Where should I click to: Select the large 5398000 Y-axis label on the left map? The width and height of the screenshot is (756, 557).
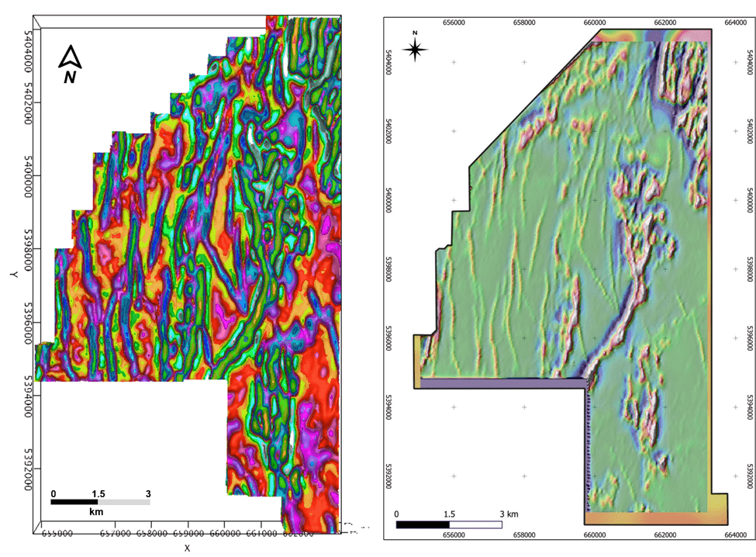pyautogui.click(x=28, y=250)
